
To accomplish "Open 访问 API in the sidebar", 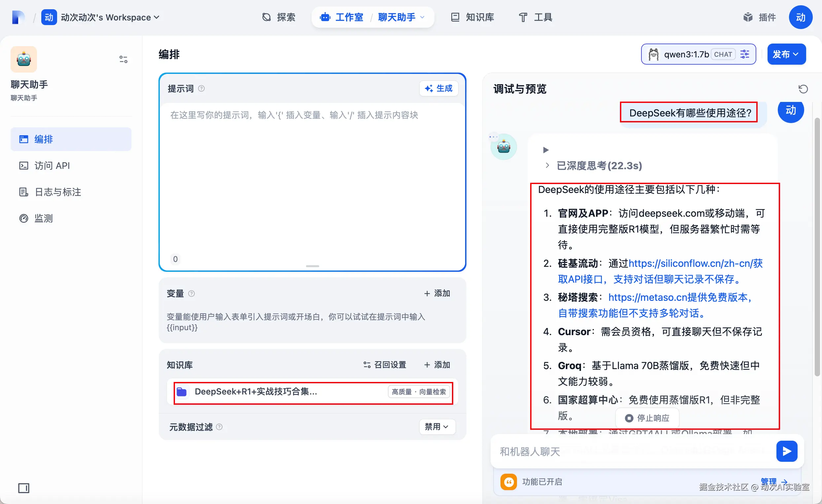I will pyautogui.click(x=52, y=166).
